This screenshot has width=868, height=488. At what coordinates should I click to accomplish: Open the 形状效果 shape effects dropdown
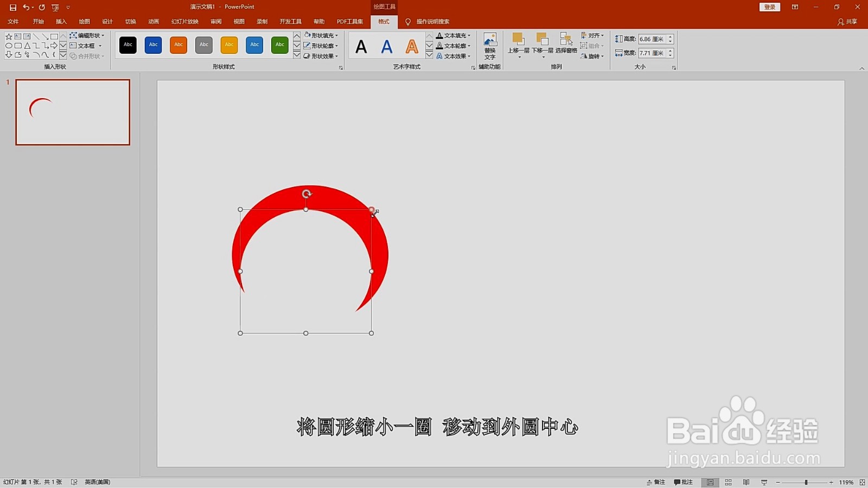(321, 56)
